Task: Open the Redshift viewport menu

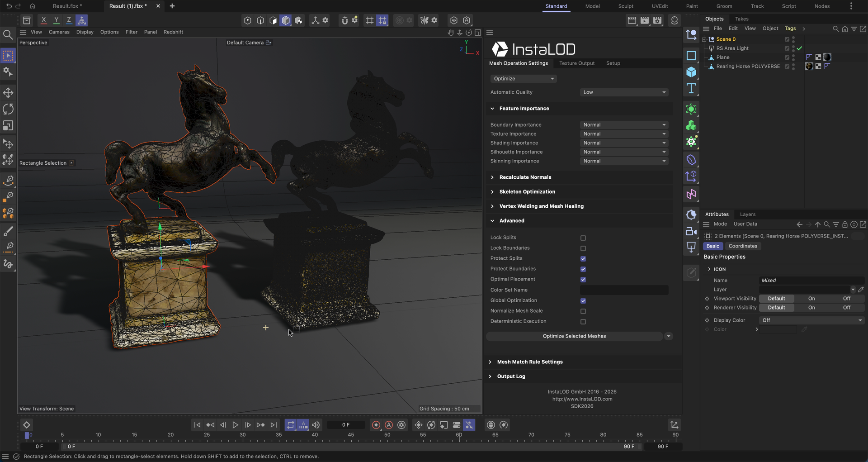Action: pos(173,32)
